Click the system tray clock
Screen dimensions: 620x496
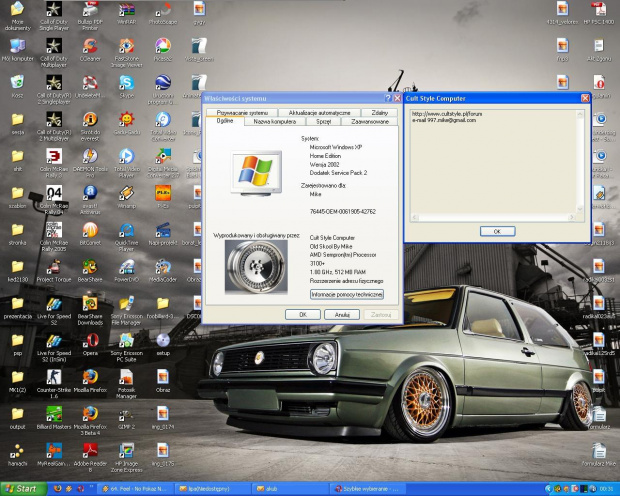606,489
